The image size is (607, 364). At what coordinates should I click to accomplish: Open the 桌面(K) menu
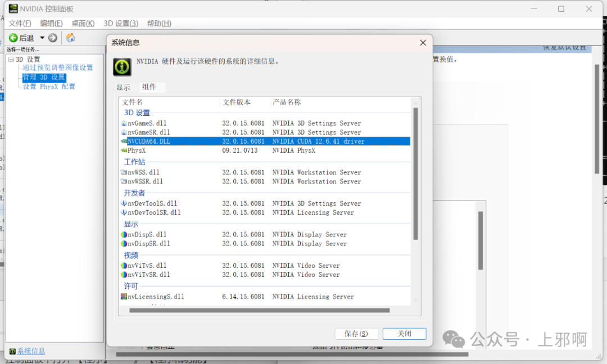point(83,23)
